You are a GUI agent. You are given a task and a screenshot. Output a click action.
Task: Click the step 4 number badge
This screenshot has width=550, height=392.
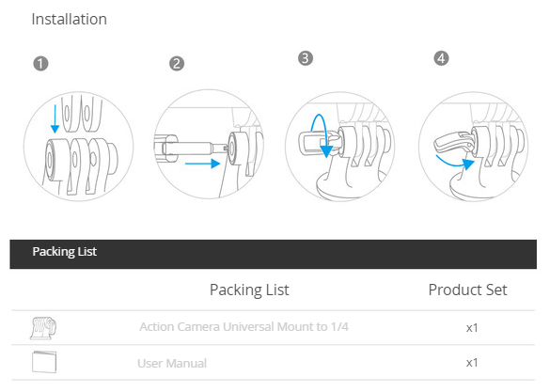coord(441,58)
